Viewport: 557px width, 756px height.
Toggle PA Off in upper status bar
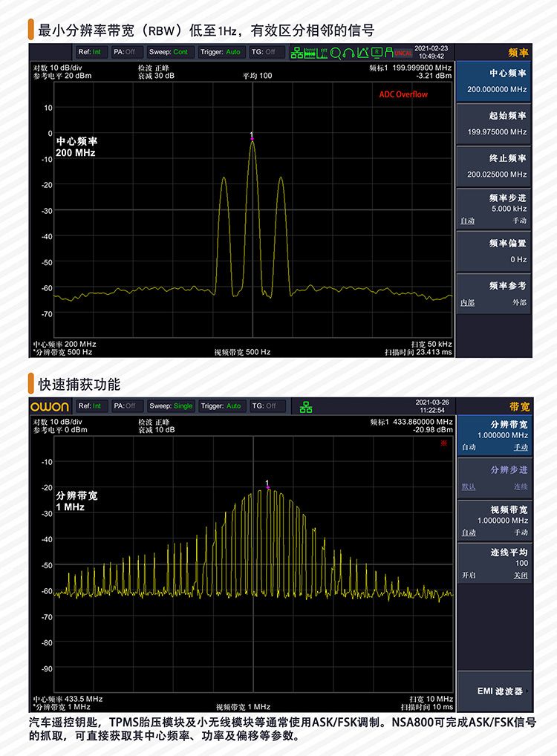click(x=128, y=52)
